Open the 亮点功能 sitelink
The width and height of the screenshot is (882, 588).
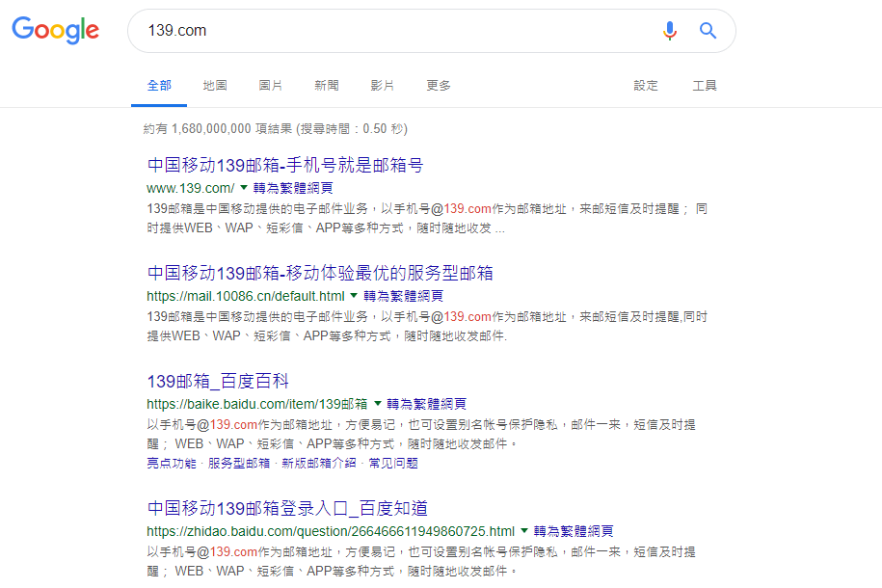(172, 463)
